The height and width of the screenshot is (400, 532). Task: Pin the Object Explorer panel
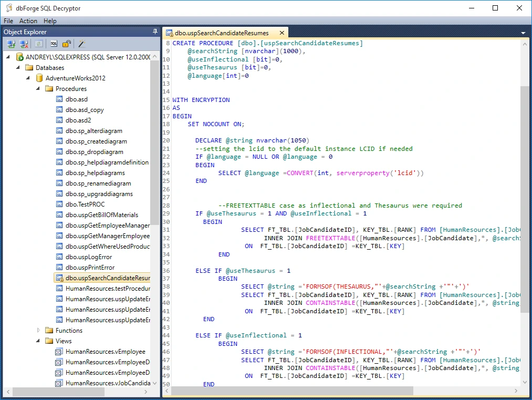(x=155, y=32)
